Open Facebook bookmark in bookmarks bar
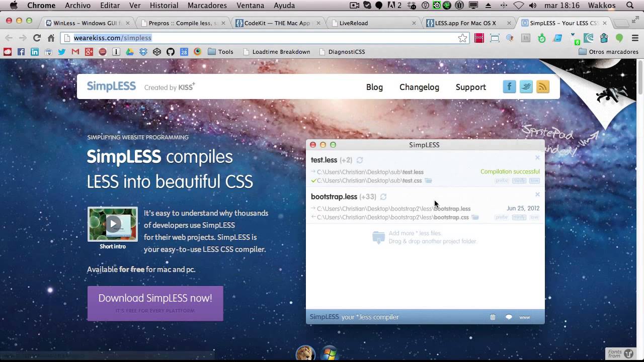644x362 pixels. [x=21, y=52]
